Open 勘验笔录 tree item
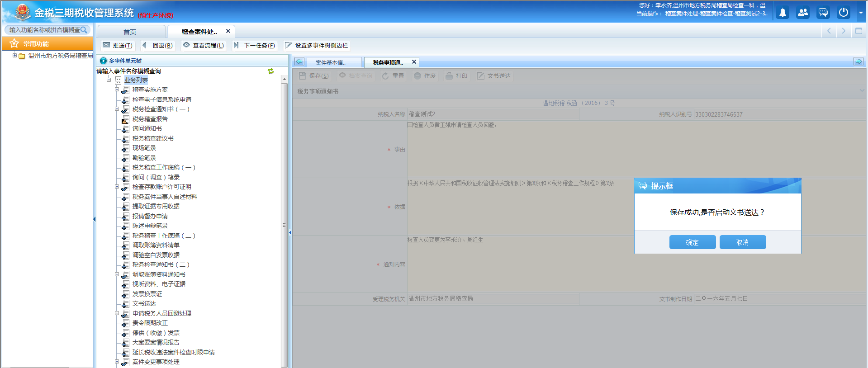The width and height of the screenshot is (868, 368). tap(144, 158)
